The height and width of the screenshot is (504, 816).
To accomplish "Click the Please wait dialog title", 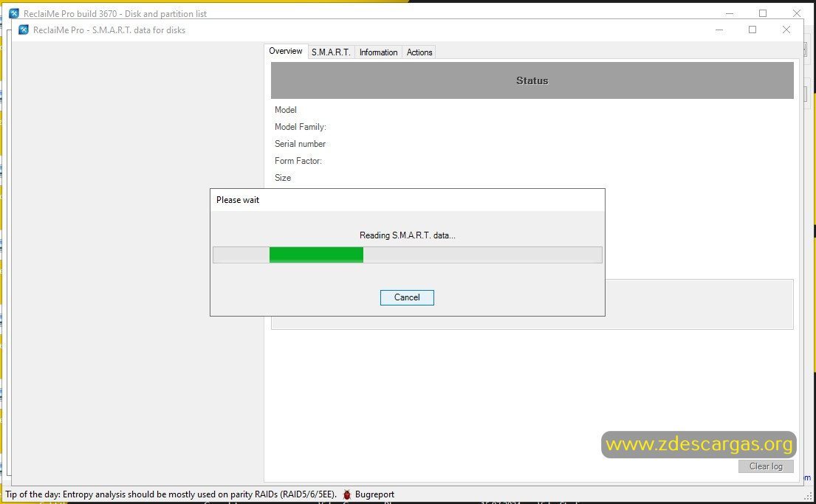I will click(238, 200).
